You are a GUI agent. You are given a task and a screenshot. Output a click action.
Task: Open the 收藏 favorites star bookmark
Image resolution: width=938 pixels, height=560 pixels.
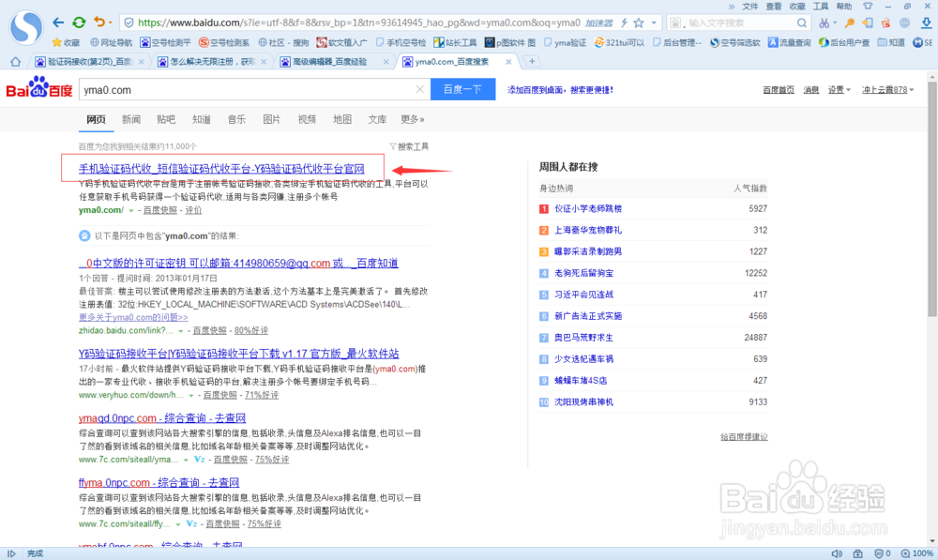pyautogui.click(x=66, y=42)
